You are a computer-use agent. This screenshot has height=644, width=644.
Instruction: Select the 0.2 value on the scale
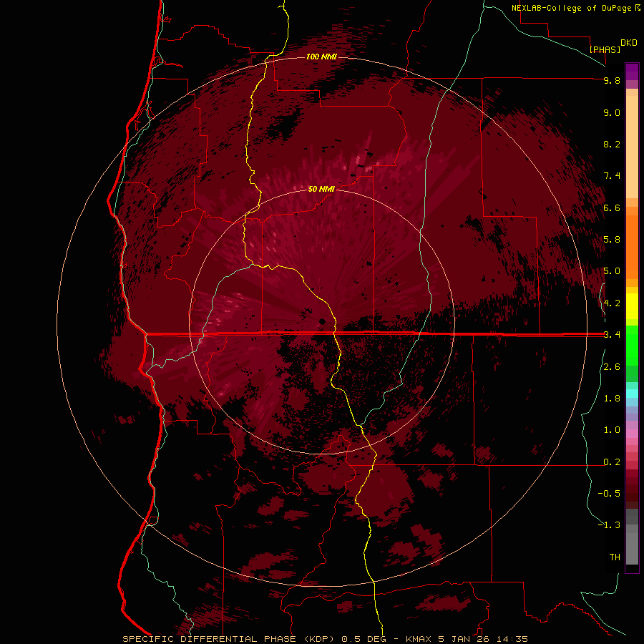point(612,462)
